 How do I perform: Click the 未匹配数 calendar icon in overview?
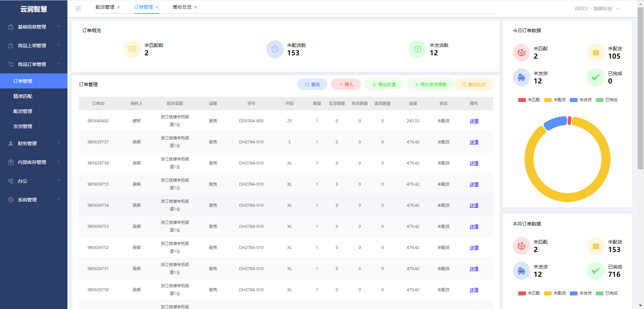(132, 49)
